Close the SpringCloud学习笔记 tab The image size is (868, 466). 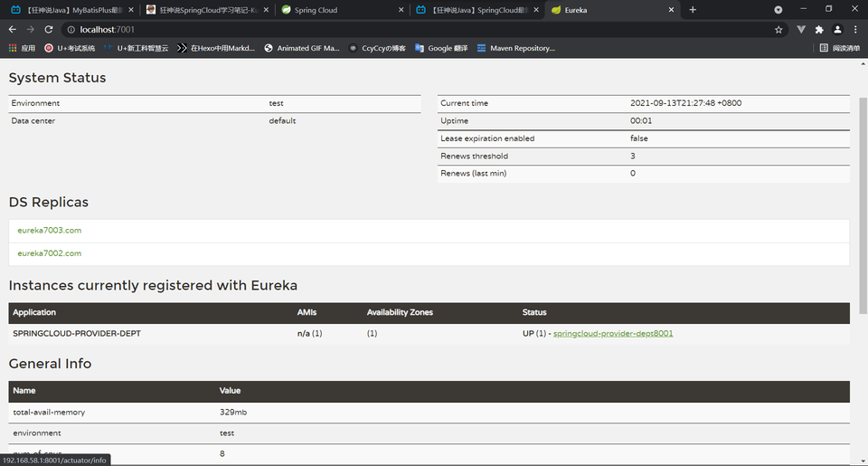(x=266, y=10)
